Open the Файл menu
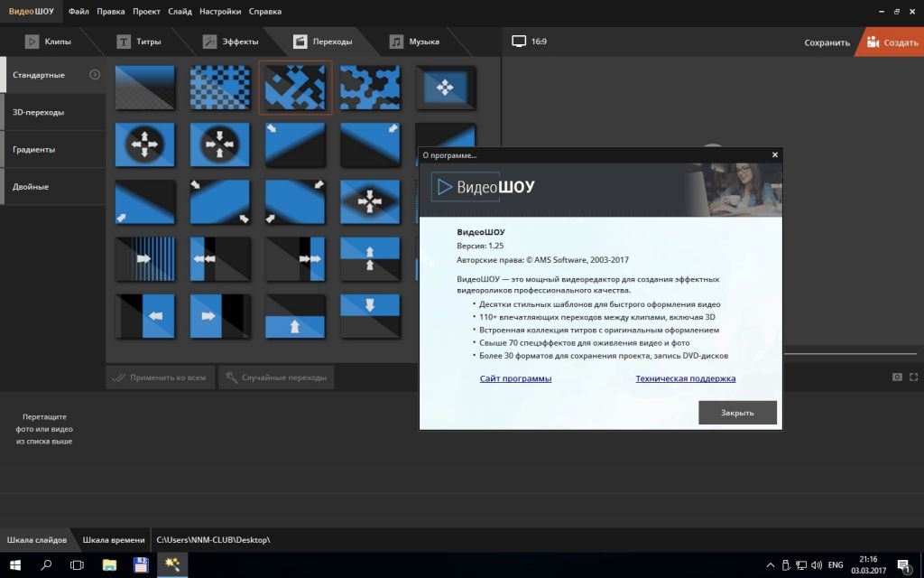924x578 pixels. pos(79,12)
